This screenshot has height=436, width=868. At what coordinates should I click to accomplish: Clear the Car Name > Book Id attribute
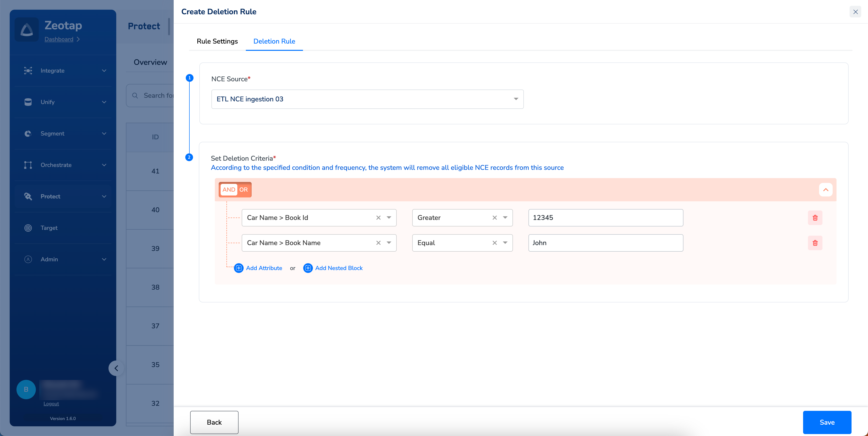tap(378, 218)
